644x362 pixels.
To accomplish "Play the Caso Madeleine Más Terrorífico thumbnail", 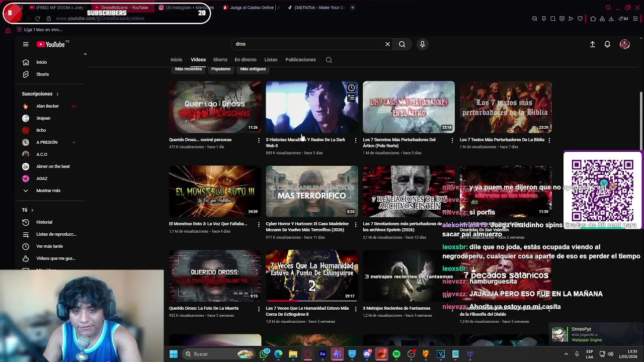I will 312,192.
